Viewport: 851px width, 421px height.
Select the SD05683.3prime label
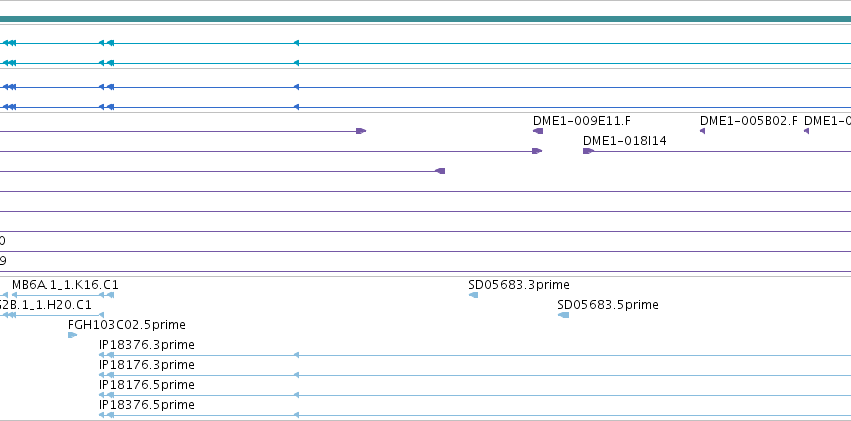(x=519, y=285)
